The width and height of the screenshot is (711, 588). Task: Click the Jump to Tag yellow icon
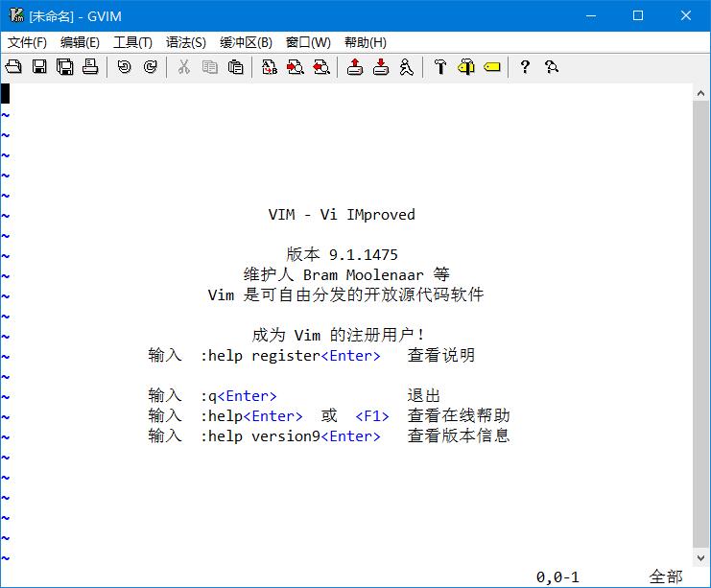pyautogui.click(x=492, y=67)
